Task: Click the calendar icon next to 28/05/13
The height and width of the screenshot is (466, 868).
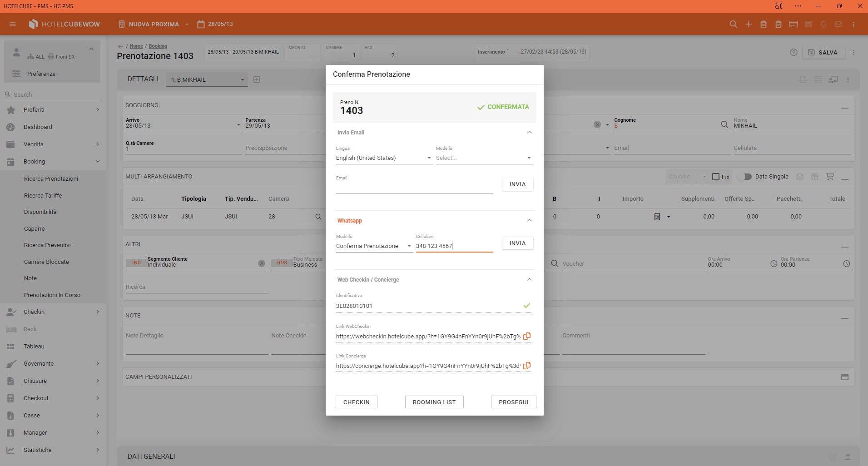Action: (201, 24)
